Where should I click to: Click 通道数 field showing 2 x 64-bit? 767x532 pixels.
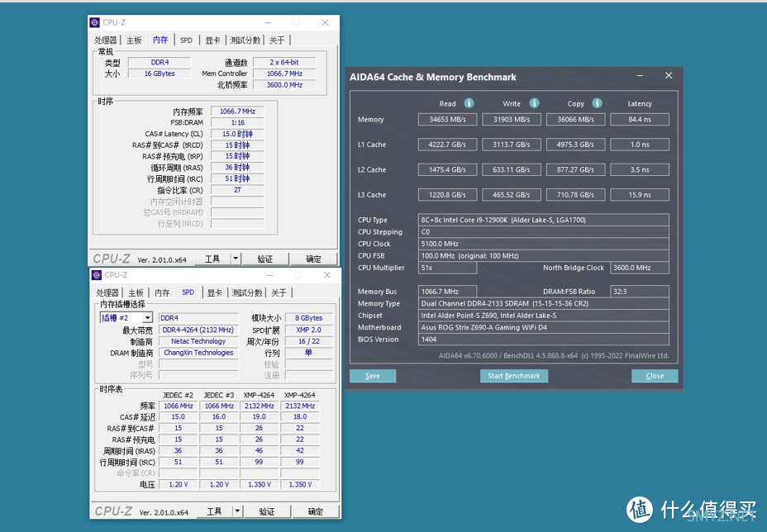pyautogui.click(x=284, y=62)
